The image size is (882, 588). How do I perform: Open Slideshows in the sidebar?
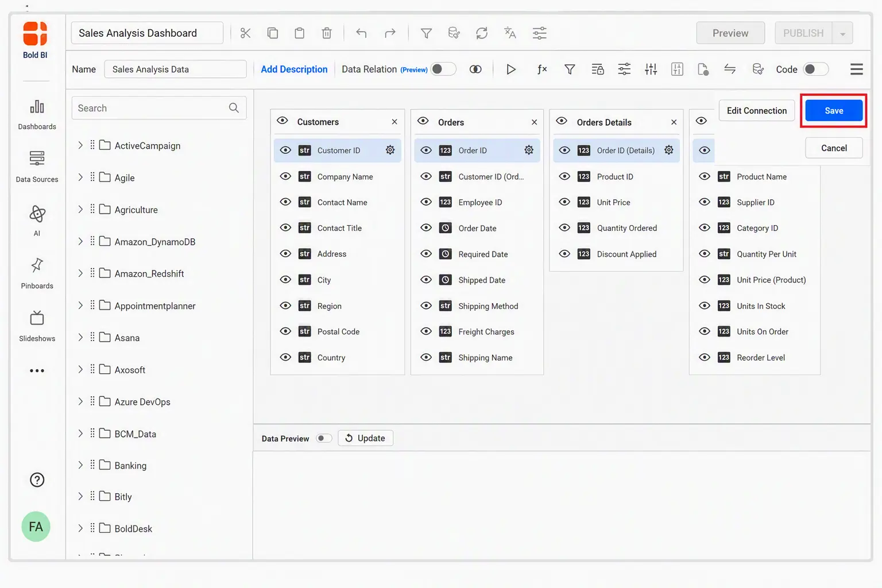tap(37, 326)
